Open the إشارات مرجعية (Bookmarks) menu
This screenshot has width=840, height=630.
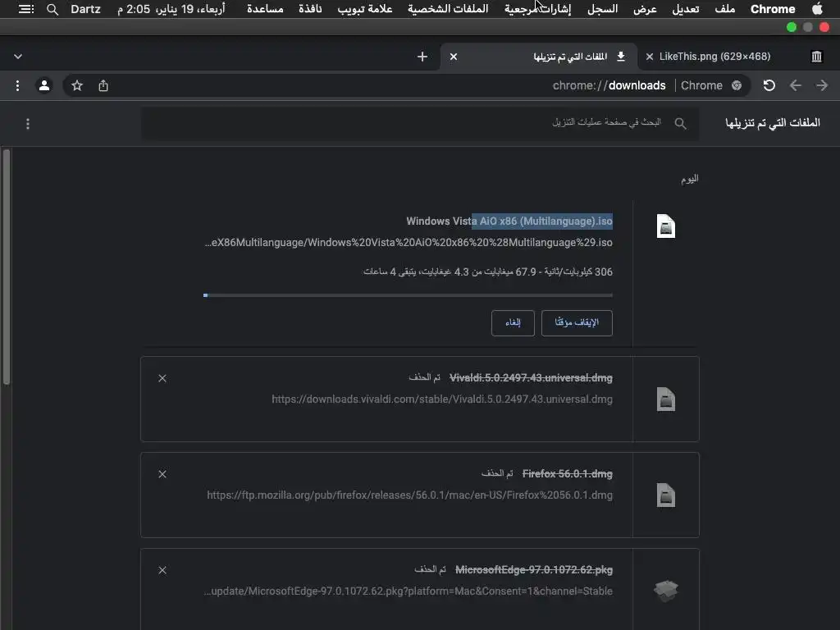click(538, 9)
